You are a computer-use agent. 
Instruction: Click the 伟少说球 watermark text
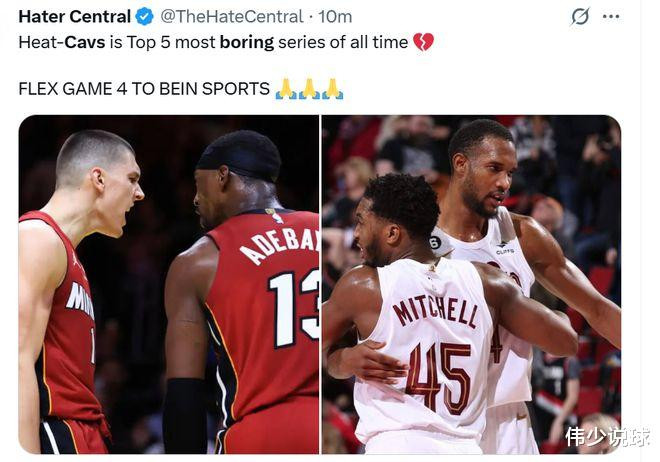(x=607, y=436)
